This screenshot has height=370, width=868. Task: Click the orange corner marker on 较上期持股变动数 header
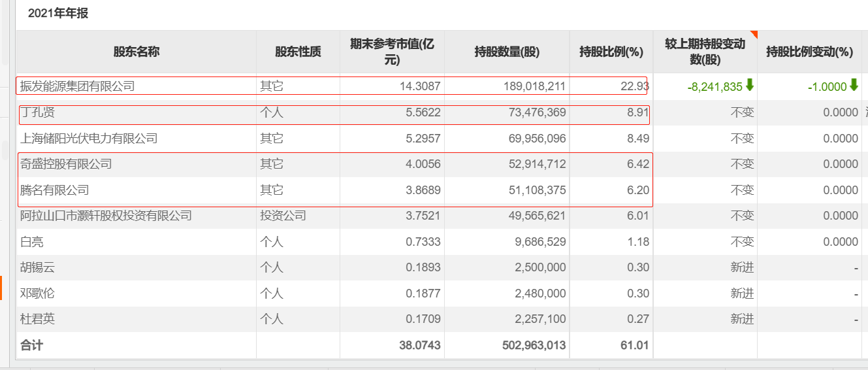(x=754, y=34)
